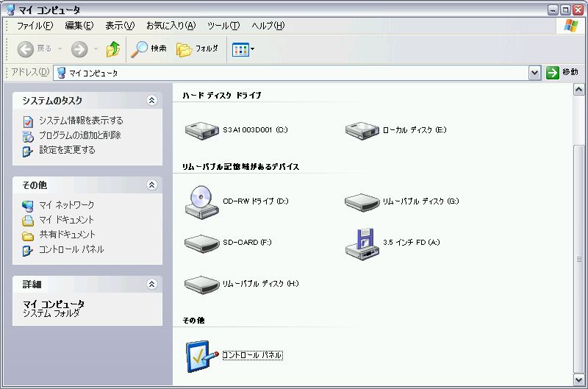Viewport: 588px width, 389px height.
Task: Open the ファイル(F) menu
Action: click(35, 26)
